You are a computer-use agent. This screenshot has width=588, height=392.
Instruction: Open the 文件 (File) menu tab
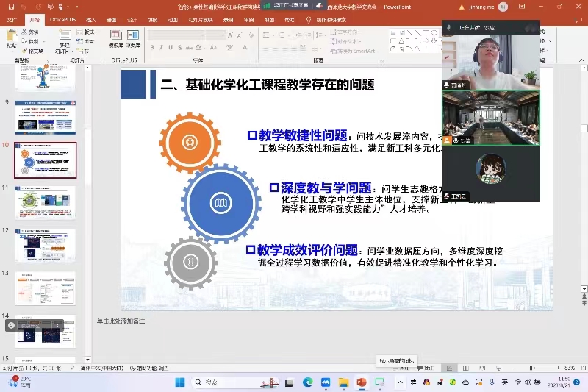(11, 20)
